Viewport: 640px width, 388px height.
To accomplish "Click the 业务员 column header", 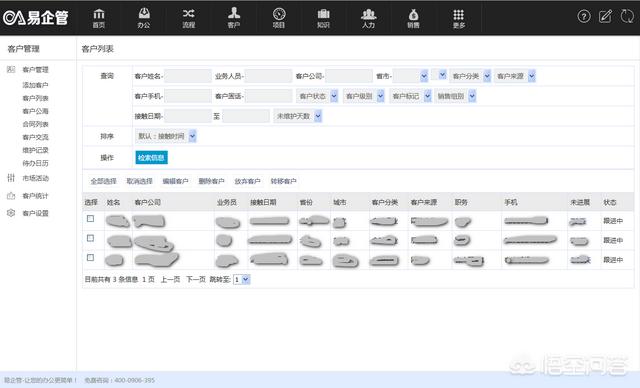I will tap(227, 202).
